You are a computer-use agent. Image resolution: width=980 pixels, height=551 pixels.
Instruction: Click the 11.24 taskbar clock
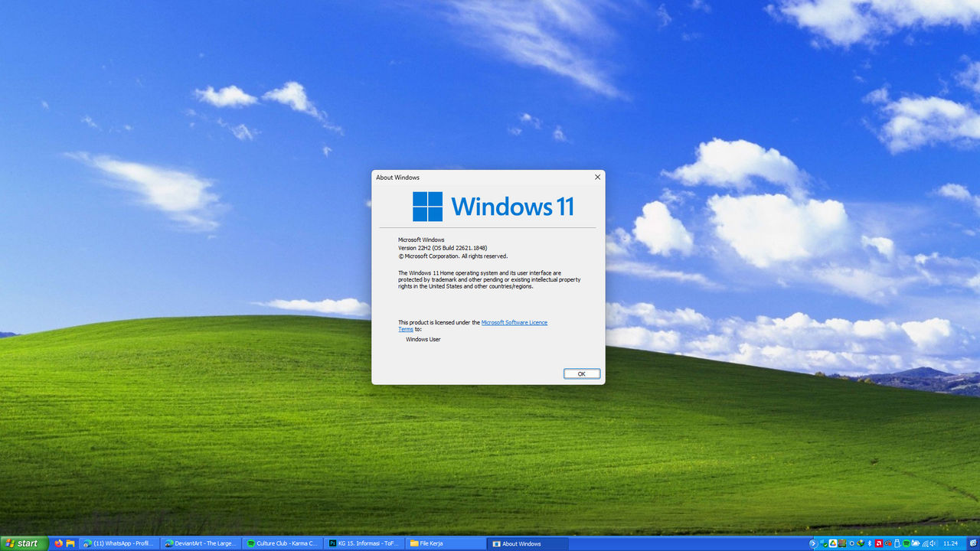pos(951,543)
